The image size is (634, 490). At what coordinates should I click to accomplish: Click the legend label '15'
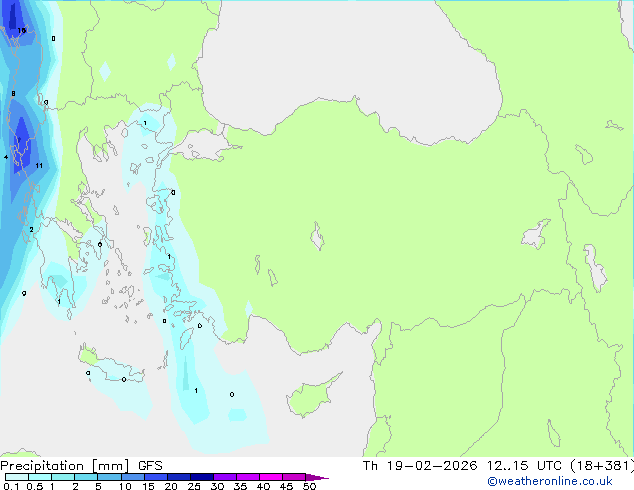coord(148,486)
